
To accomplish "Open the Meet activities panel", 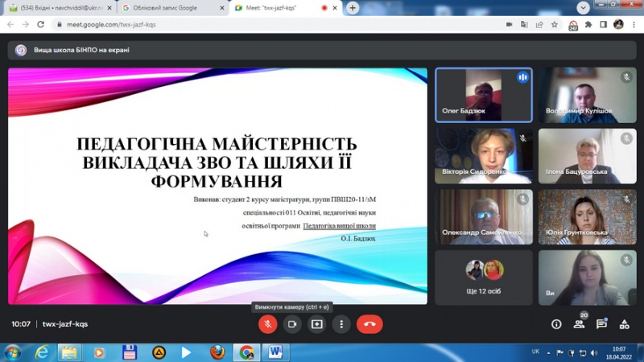I will (624, 324).
